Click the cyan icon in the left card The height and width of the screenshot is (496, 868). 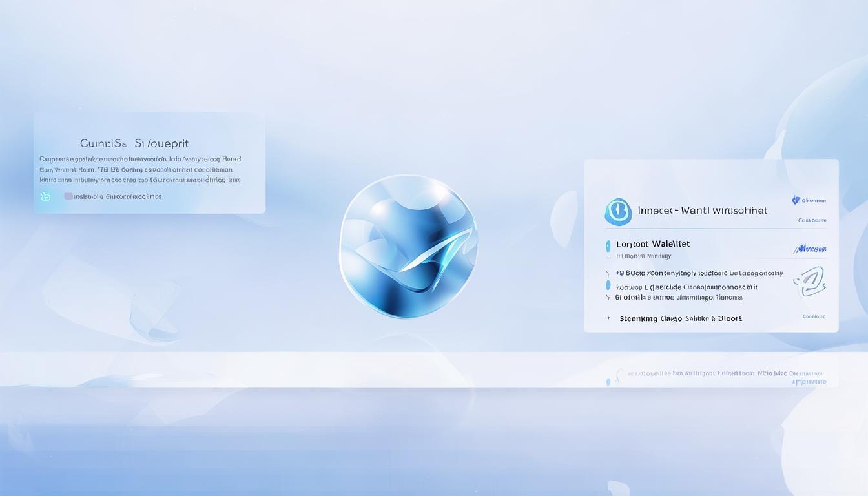pos(45,196)
